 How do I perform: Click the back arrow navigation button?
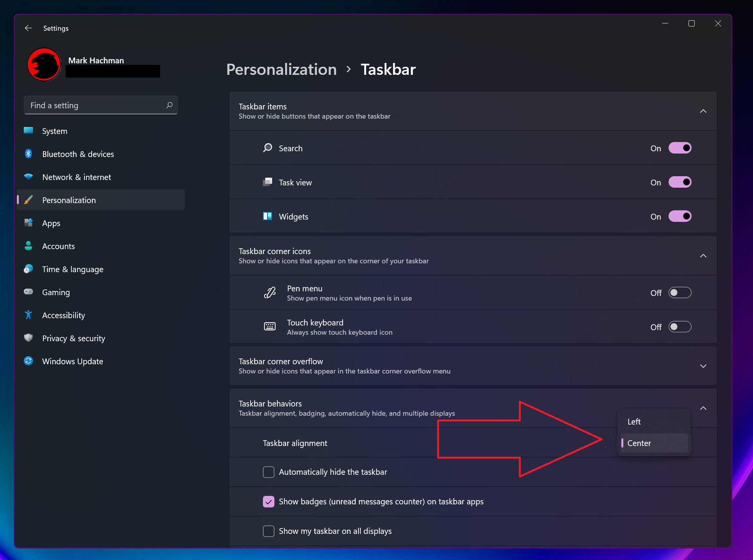point(28,28)
